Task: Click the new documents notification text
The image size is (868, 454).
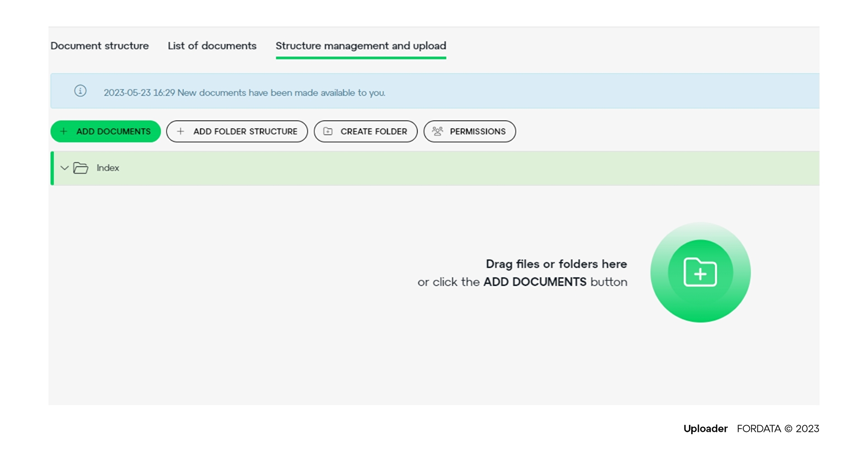Action: [x=245, y=93]
